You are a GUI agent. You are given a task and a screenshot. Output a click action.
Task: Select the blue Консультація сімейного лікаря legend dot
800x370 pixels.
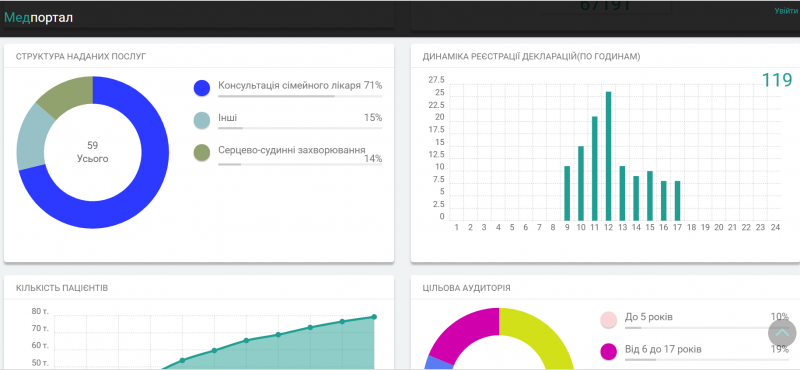point(202,88)
